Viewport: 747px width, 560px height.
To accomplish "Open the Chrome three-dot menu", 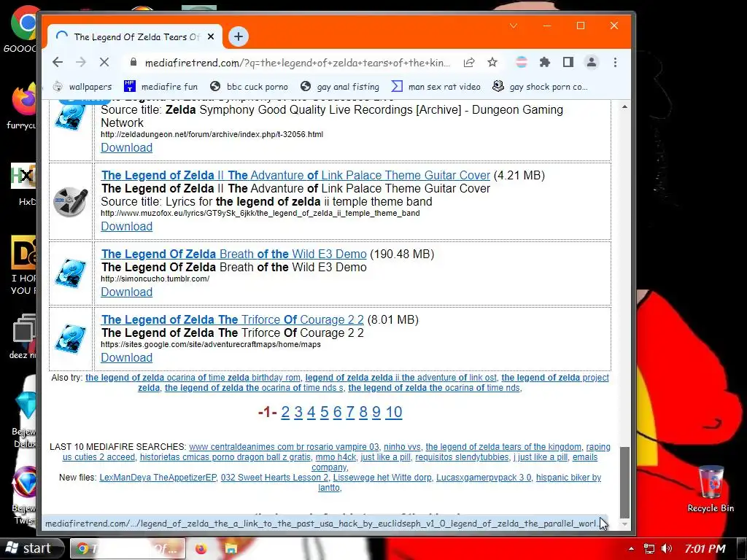I will [616, 63].
